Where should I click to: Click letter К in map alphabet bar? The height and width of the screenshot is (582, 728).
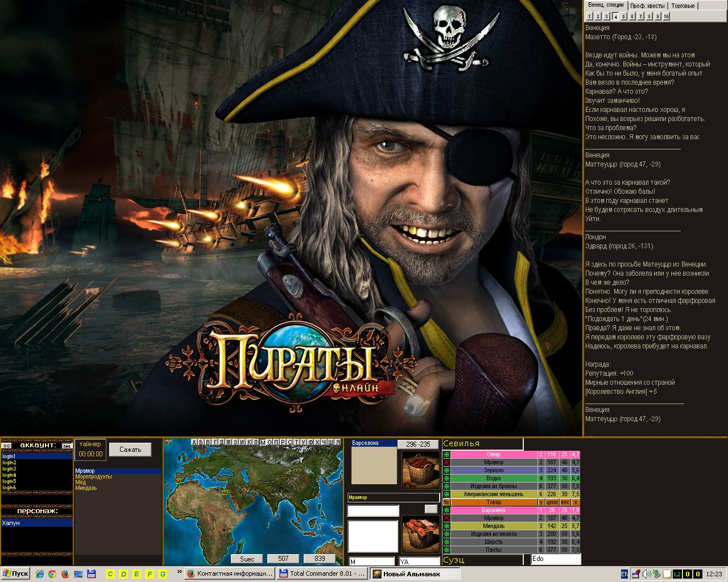pyautogui.click(x=249, y=442)
